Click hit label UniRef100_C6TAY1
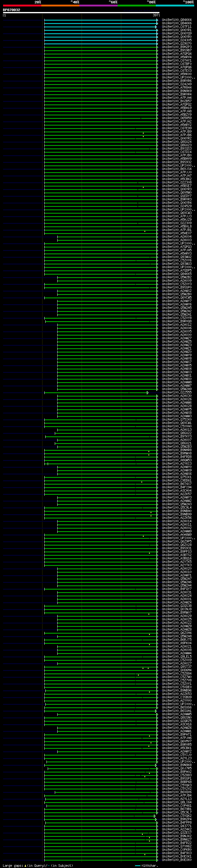 [176, 61]
